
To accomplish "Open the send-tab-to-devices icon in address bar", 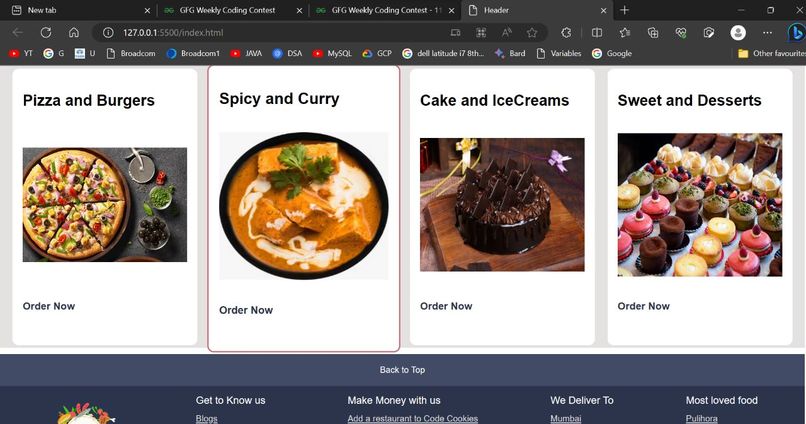I will [x=455, y=32].
